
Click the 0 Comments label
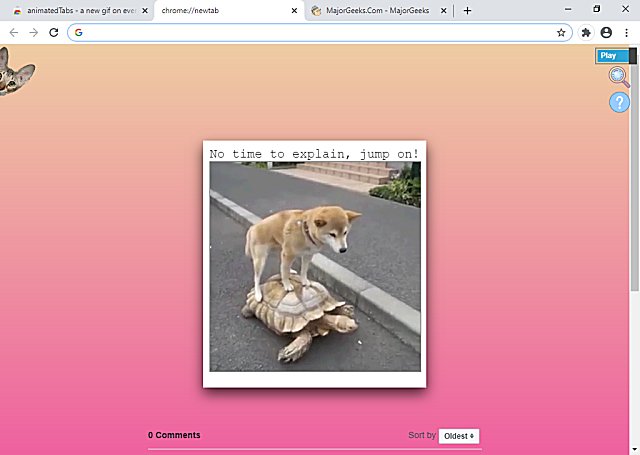pyautogui.click(x=174, y=436)
